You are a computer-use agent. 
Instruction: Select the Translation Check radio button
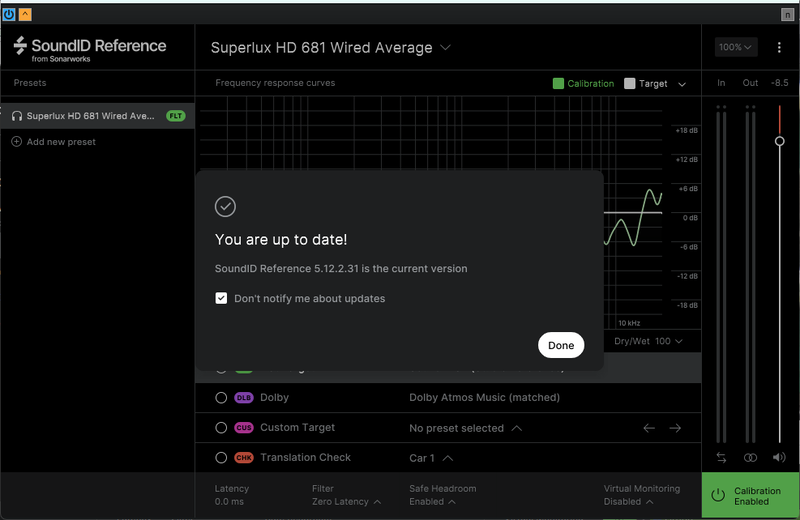pos(221,458)
